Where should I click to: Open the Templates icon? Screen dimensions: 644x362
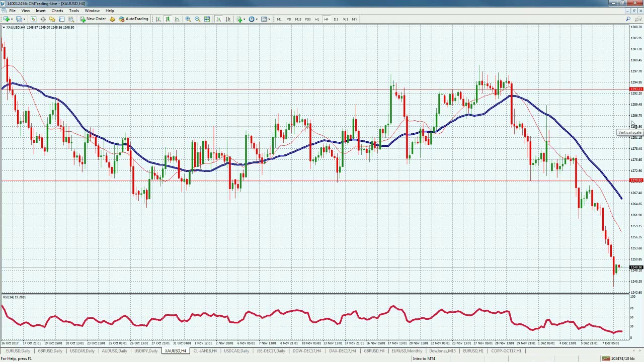[x=264, y=19]
